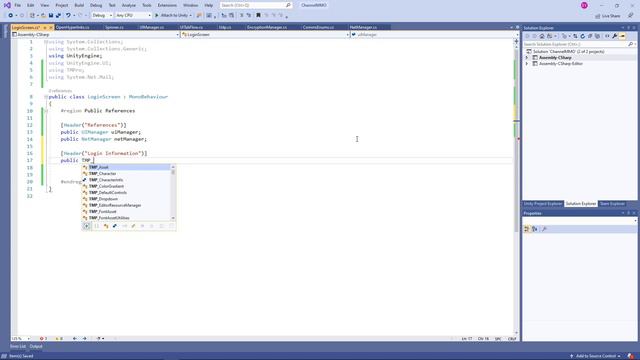Image resolution: width=640 pixels, height=360 pixels.
Task: Open the Output tab at the bottom
Action: pos(36,347)
